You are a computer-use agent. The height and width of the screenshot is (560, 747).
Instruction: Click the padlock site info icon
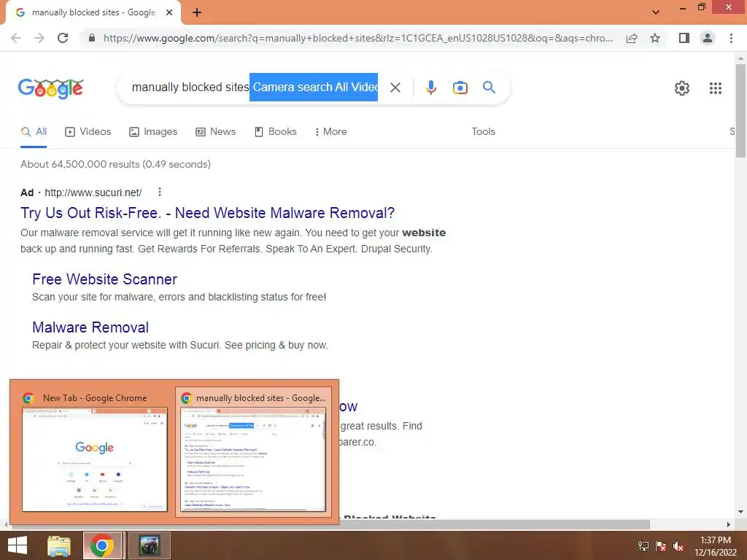[92, 38]
